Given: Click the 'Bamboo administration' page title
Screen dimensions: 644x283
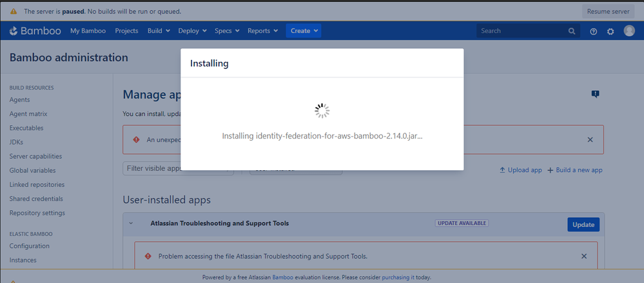Looking at the screenshot, I should 68,57.
